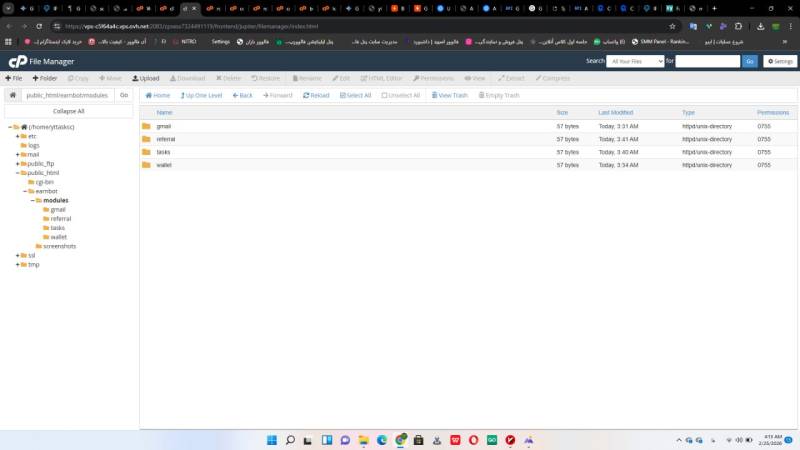Click the home icon beside the path field
The image size is (800, 450).
pos(13,95)
